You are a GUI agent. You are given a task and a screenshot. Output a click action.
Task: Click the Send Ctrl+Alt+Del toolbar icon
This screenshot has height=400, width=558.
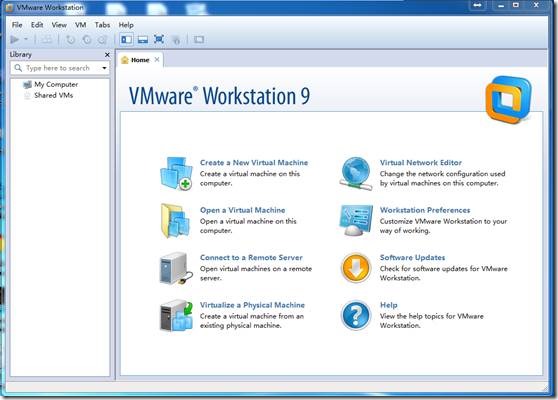click(47, 39)
